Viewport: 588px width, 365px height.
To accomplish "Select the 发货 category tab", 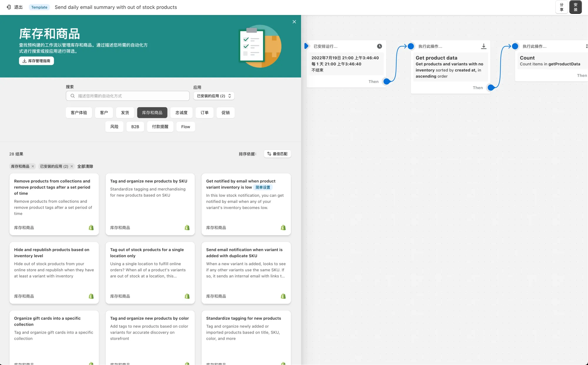I will pos(125,112).
